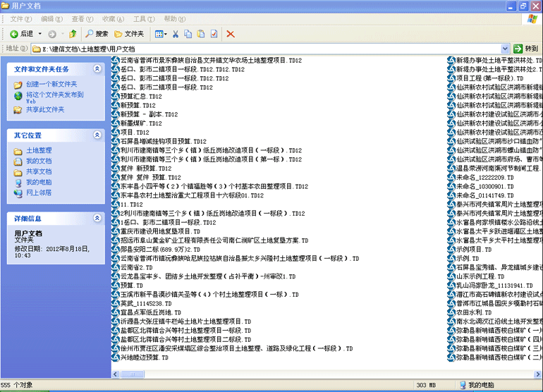
Task: Click the 转到 go button
Action: pos(526,49)
